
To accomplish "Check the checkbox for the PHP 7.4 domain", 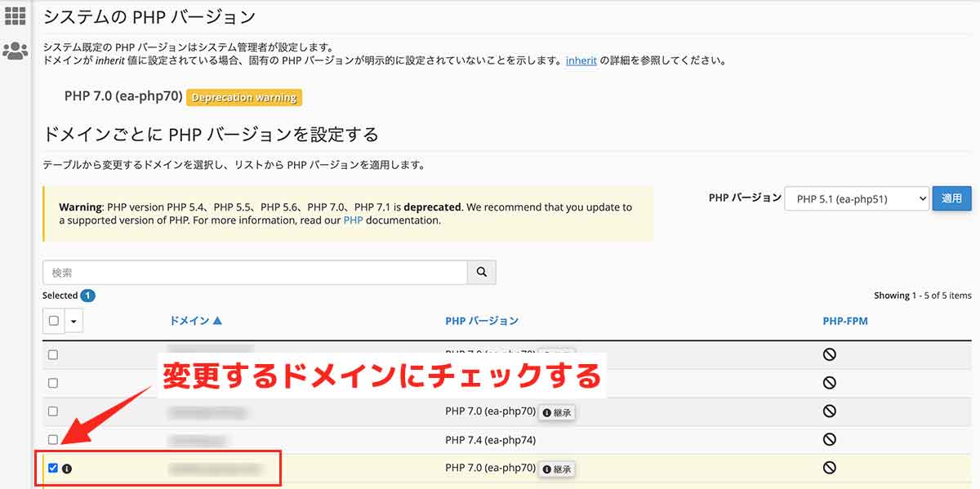I will pyautogui.click(x=52, y=440).
